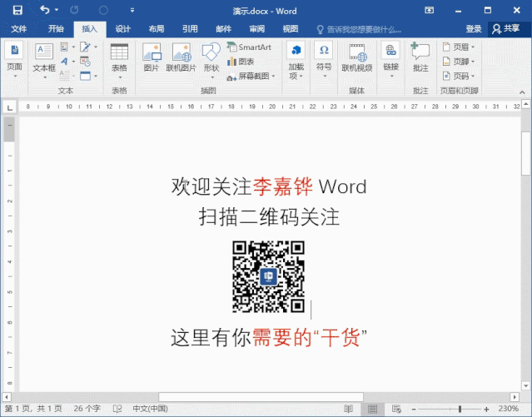Open the undo history dropdown arrow
This screenshot has width=532, height=417.
tap(57, 10)
